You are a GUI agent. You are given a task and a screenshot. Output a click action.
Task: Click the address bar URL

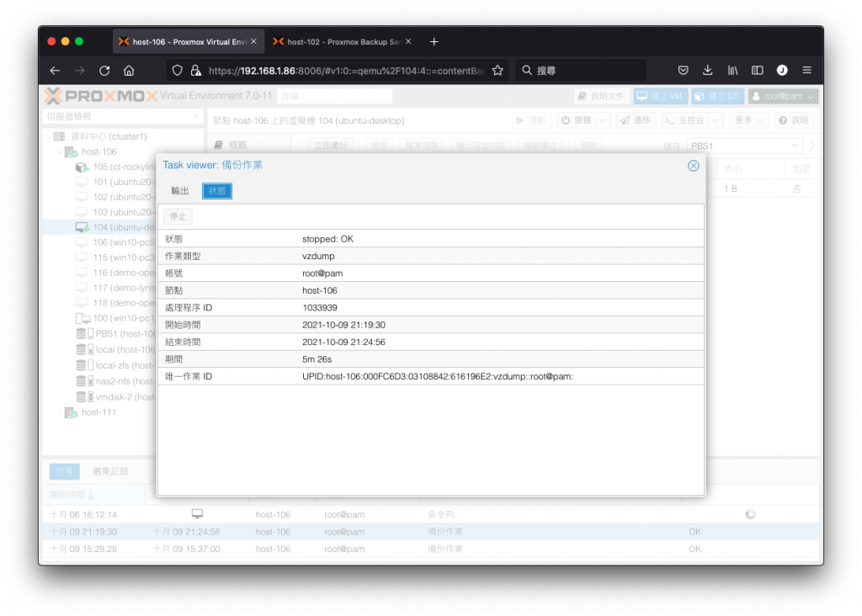pos(346,71)
